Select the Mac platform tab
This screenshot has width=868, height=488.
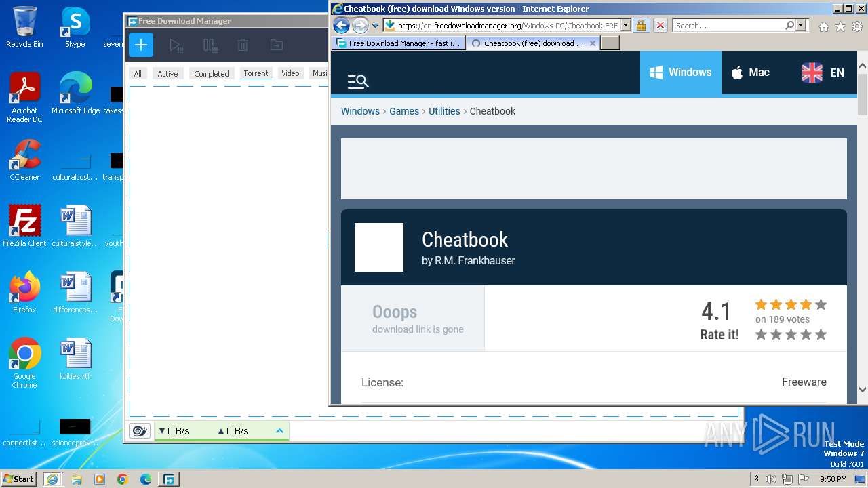pos(750,73)
